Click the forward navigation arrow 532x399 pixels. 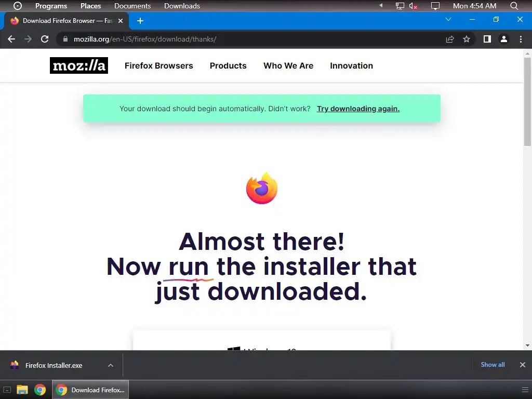[28, 39]
